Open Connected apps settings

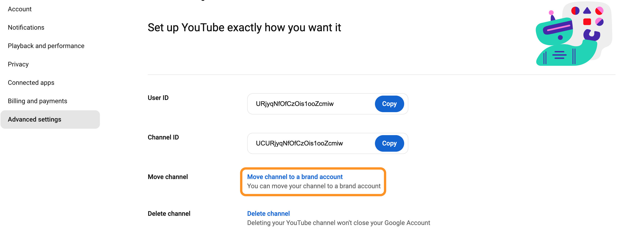[x=31, y=83]
